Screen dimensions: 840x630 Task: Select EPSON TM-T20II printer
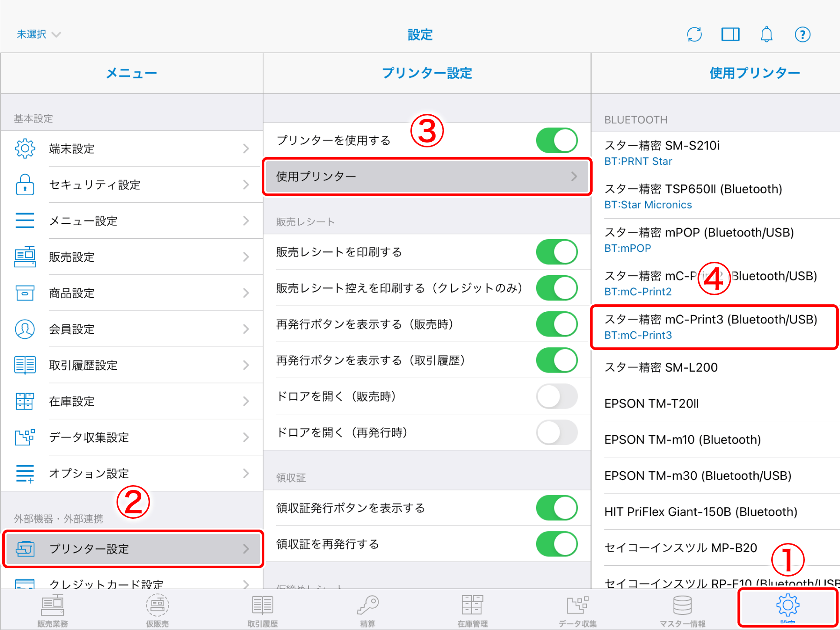(x=716, y=403)
